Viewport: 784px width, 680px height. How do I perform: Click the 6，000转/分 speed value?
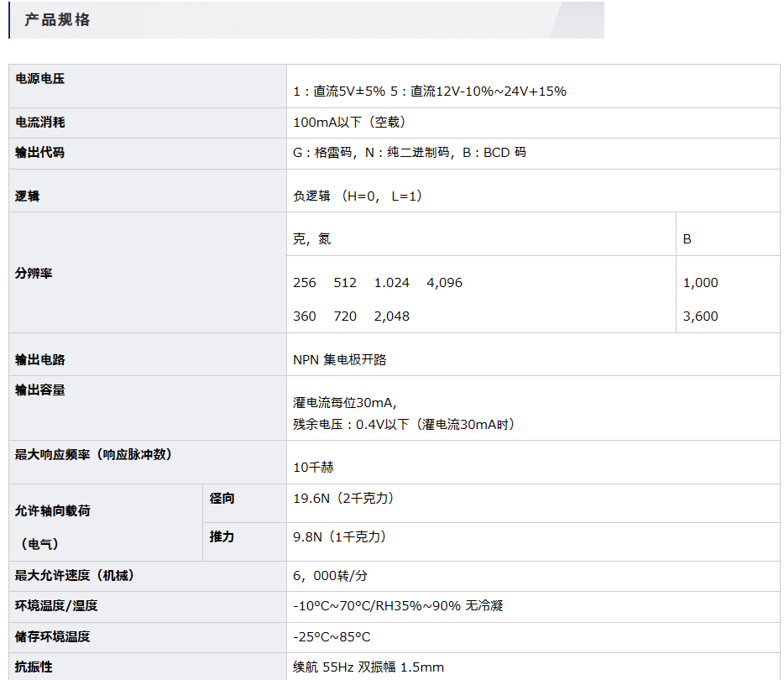[x=330, y=576]
